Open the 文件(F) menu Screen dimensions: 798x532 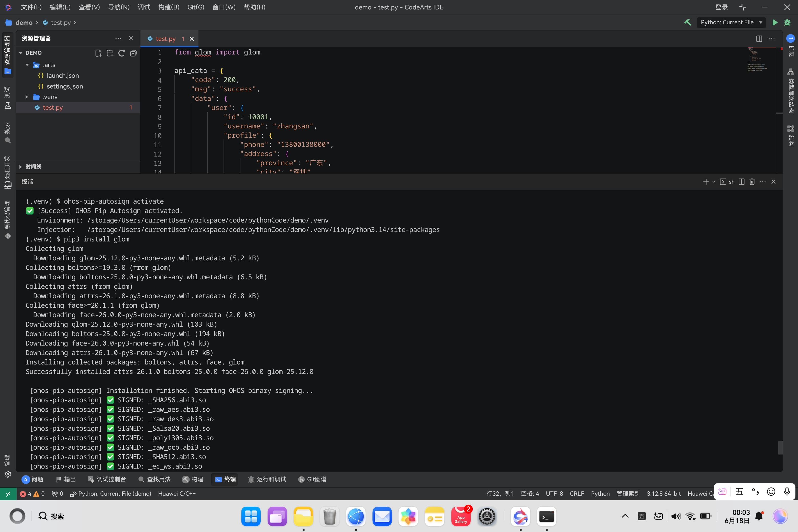pyautogui.click(x=31, y=7)
